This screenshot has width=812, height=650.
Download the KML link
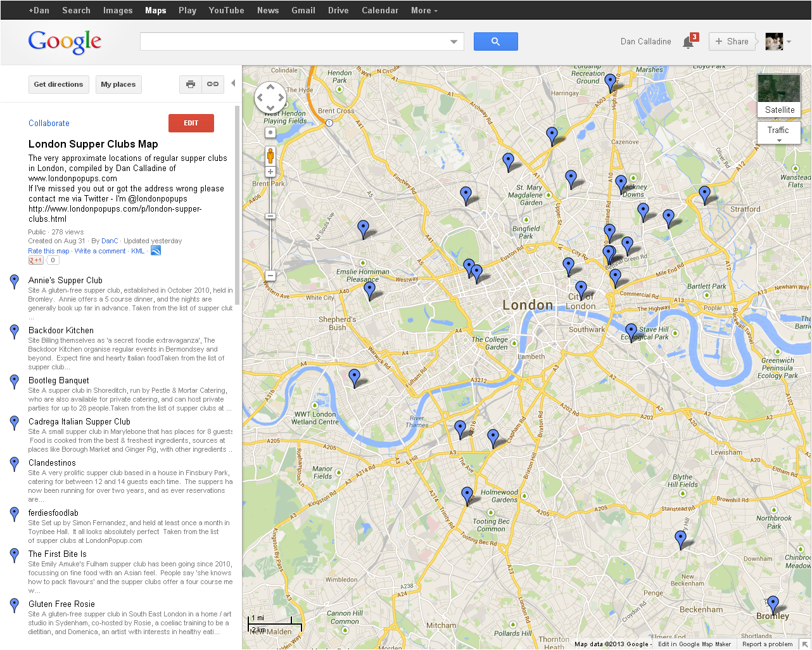[138, 251]
